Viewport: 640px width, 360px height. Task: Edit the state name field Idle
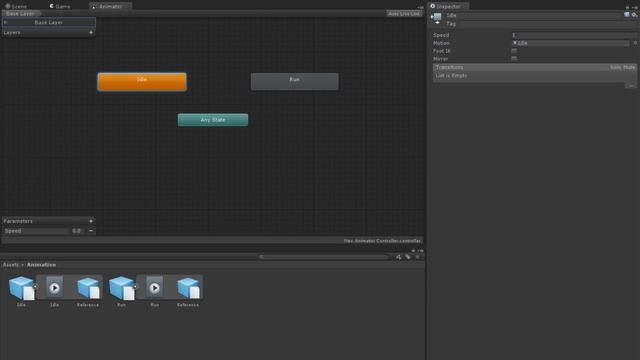tap(533, 15)
